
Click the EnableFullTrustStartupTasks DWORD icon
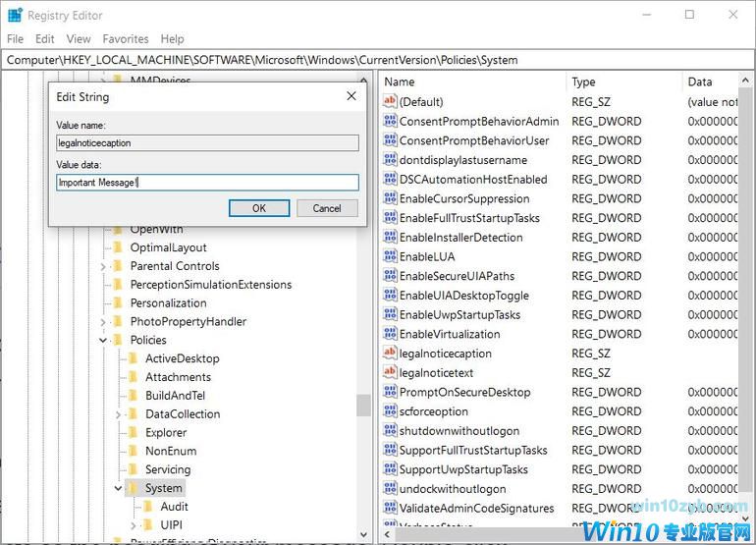point(390,218)
